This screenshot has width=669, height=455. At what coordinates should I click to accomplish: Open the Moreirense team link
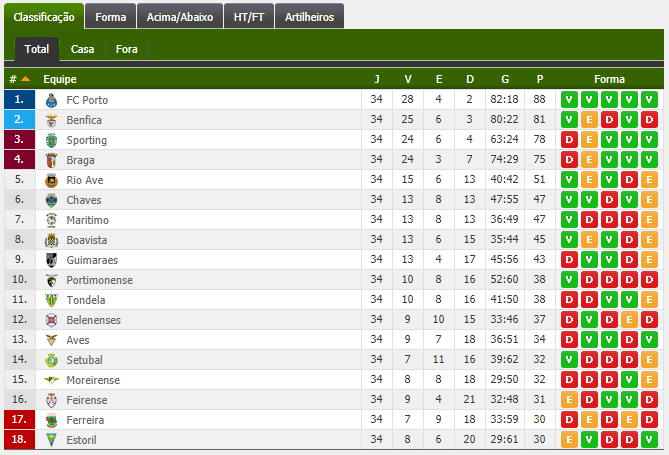click(93, 380)
